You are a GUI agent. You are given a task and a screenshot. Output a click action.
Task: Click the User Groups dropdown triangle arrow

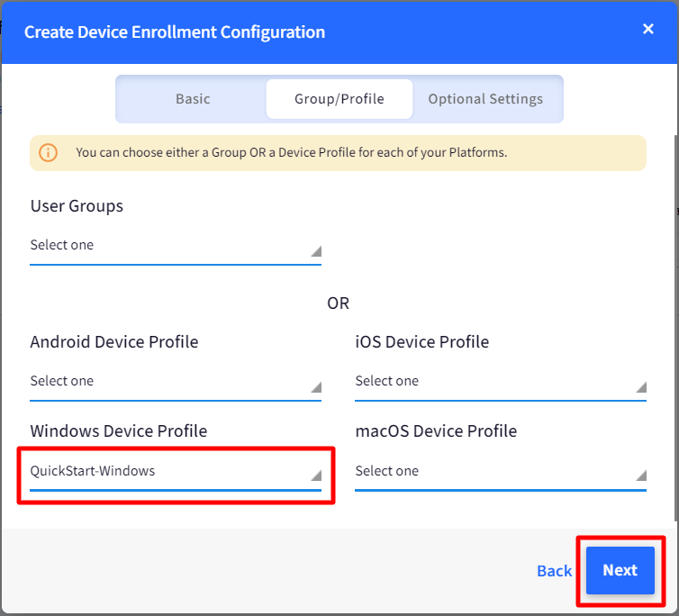(x=315, y=251)
